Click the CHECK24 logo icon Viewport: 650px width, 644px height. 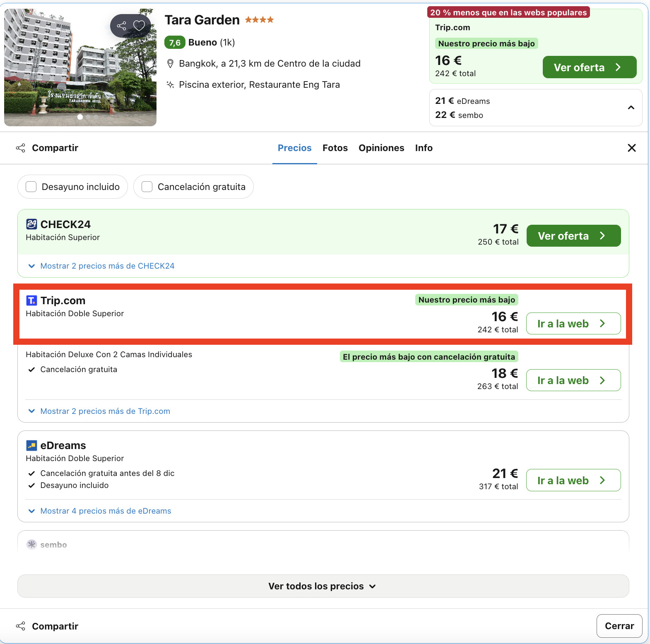pyautogui.click(x=31, y=224)
